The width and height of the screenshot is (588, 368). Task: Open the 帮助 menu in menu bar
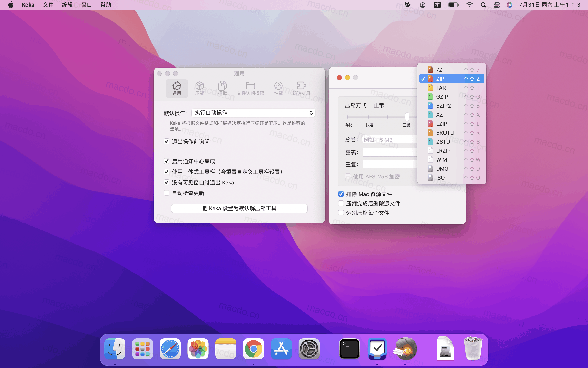click(x=106, y=5)
